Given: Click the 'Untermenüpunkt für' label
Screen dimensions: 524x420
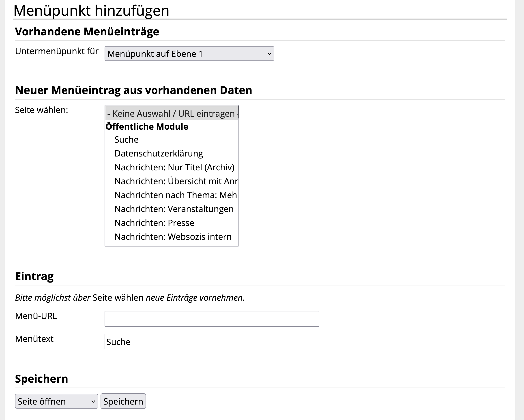Looking at the screenshot, I should pyautogui.click(x=57, y=51).
